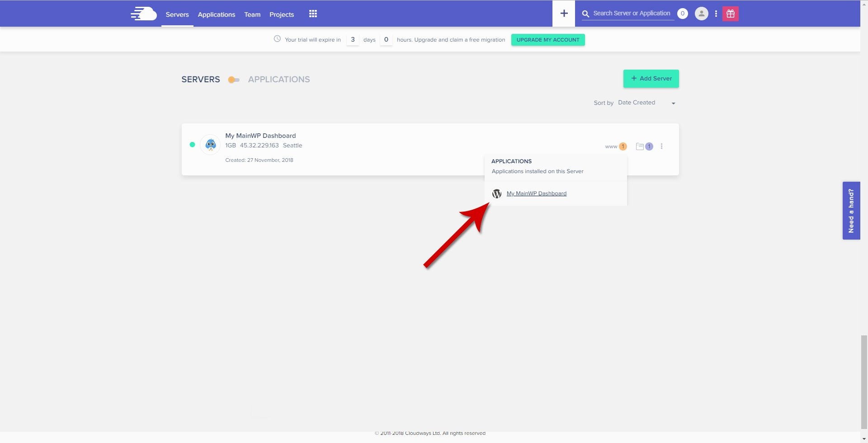Click the plus icon to add new server
This screenshot has width=868, height=443.
[563, 13]
